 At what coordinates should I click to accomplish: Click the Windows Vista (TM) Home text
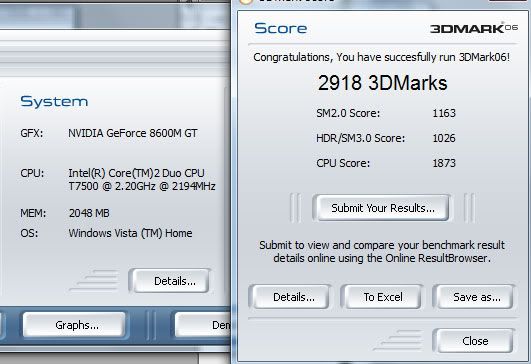pyautogui.click(x=130, y=233)
